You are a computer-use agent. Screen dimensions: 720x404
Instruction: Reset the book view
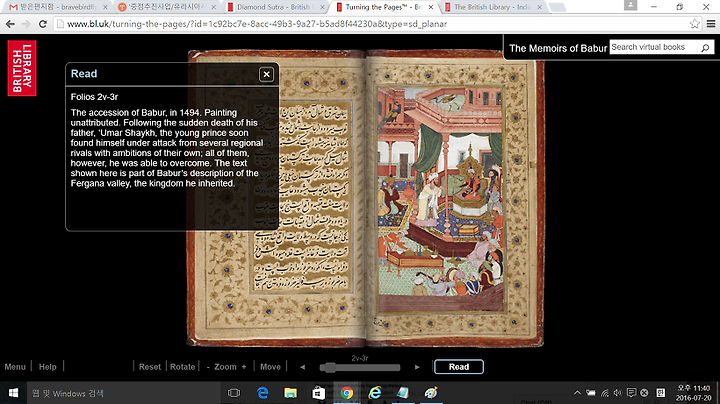point(150,367)
